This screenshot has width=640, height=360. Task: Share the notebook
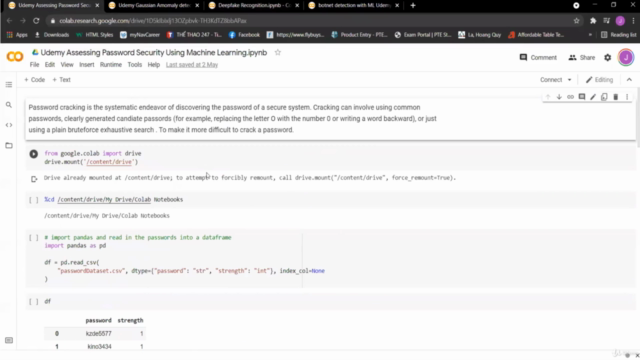click(x=582, y=58)
